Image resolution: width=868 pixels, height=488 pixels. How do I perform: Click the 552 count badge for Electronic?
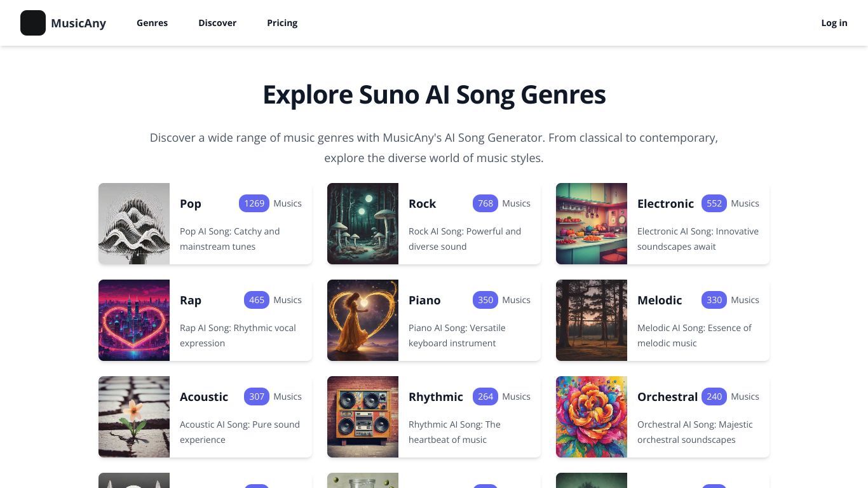[714, 203]
